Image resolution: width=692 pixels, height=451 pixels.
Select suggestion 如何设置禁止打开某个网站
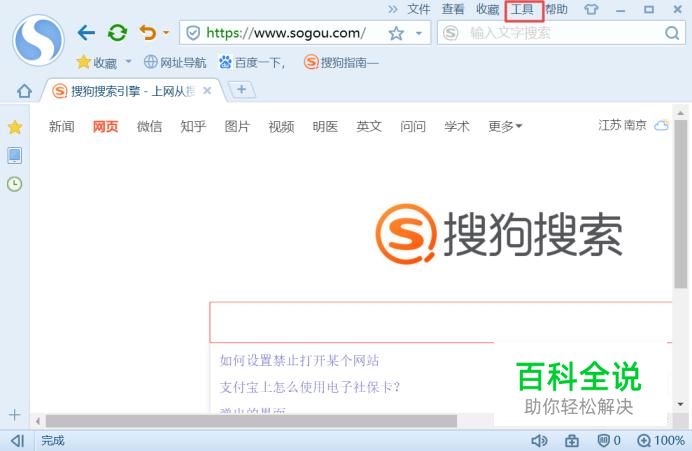pos(299,361)
